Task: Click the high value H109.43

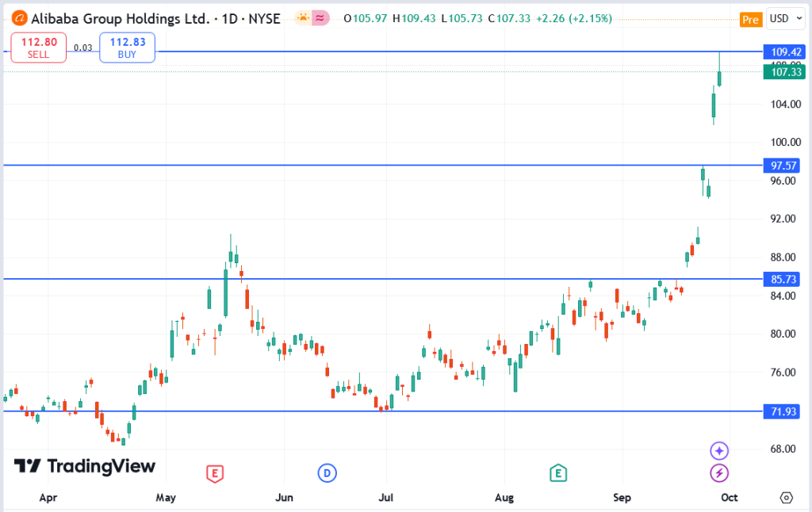Action: [414, 19]
